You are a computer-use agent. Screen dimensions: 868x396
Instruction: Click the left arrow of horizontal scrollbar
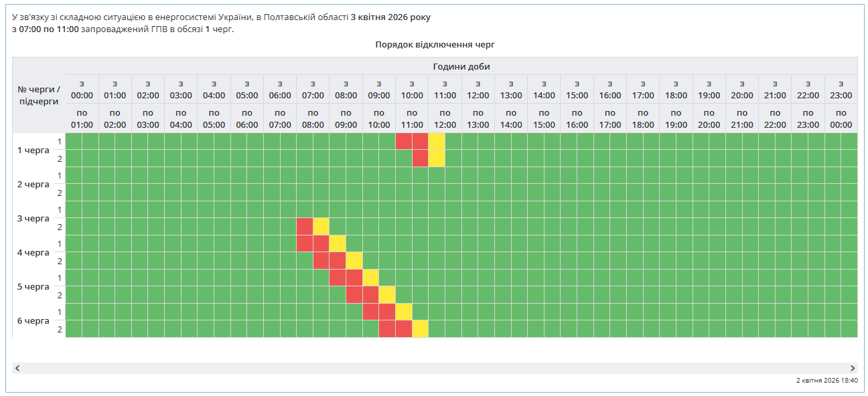pyautogui.click(x=17, y=368)
